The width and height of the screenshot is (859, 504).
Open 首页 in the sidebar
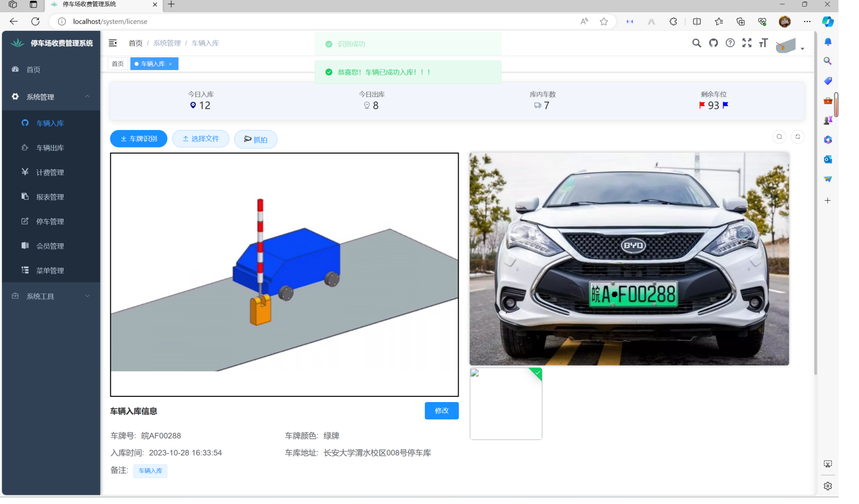[x=51, y=70]
